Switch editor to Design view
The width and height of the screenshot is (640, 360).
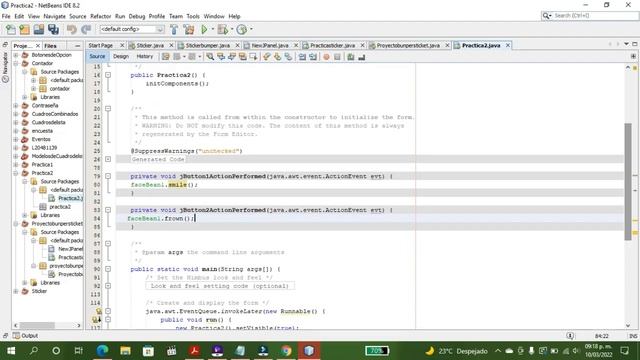[x=121, y=56]
